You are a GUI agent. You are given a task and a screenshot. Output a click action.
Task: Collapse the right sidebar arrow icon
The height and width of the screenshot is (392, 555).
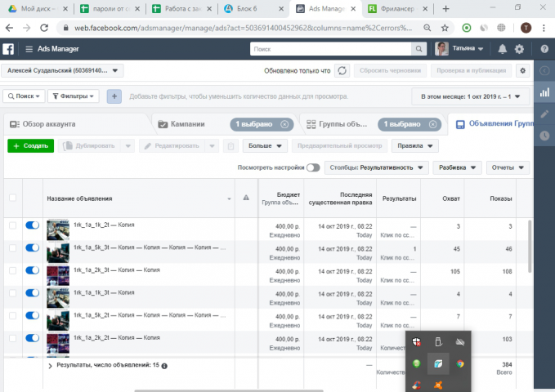544,71
